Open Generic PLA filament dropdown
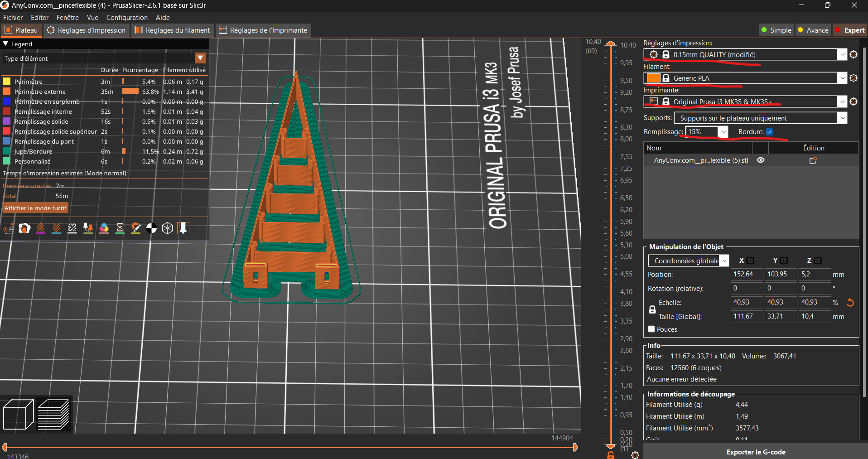This screenshot has width=868, height=459. [x=842, y=78]
